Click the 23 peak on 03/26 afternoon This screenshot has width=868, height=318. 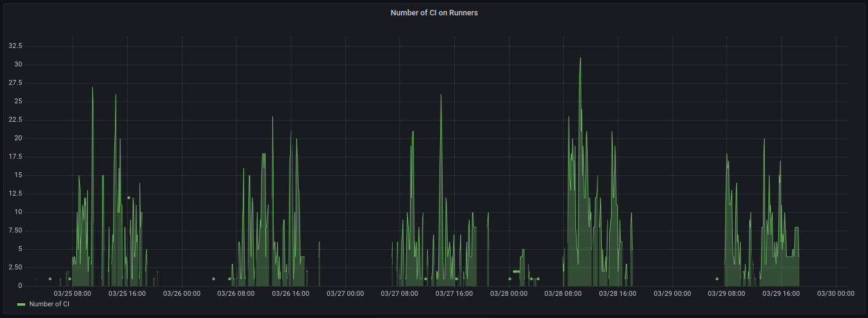click(272, 117)
